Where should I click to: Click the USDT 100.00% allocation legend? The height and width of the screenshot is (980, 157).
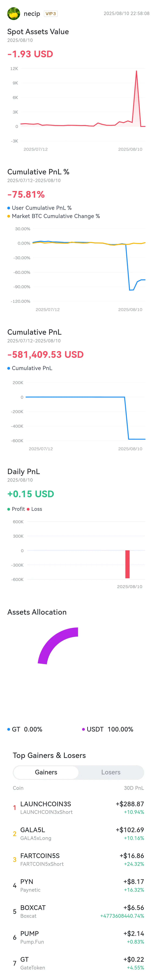pos(108,729)
